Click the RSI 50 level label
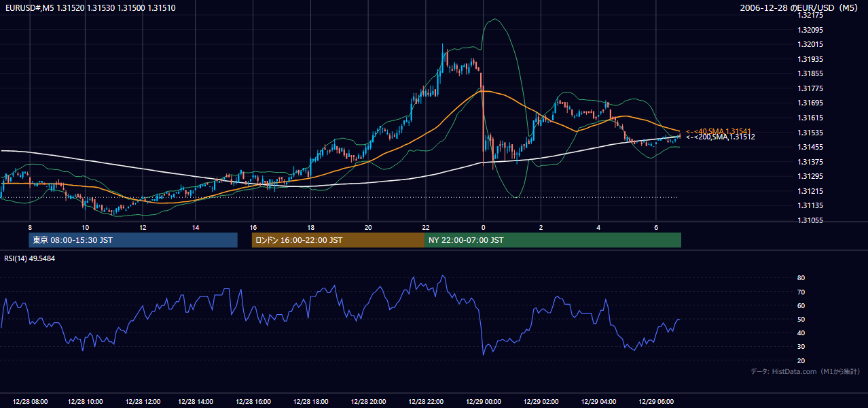 [x=801, y=319]
